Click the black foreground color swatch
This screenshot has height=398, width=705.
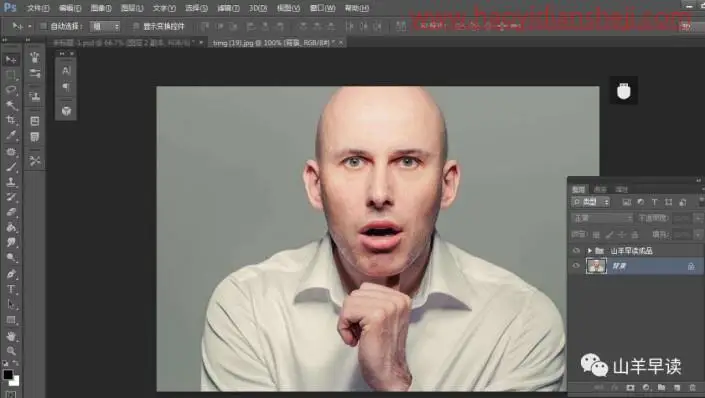point(8,375)
